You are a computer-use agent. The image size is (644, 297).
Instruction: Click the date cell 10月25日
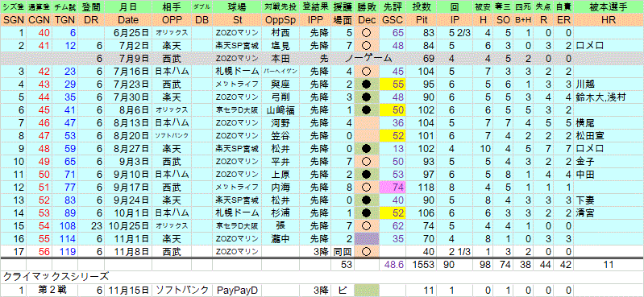pos(127,225)
